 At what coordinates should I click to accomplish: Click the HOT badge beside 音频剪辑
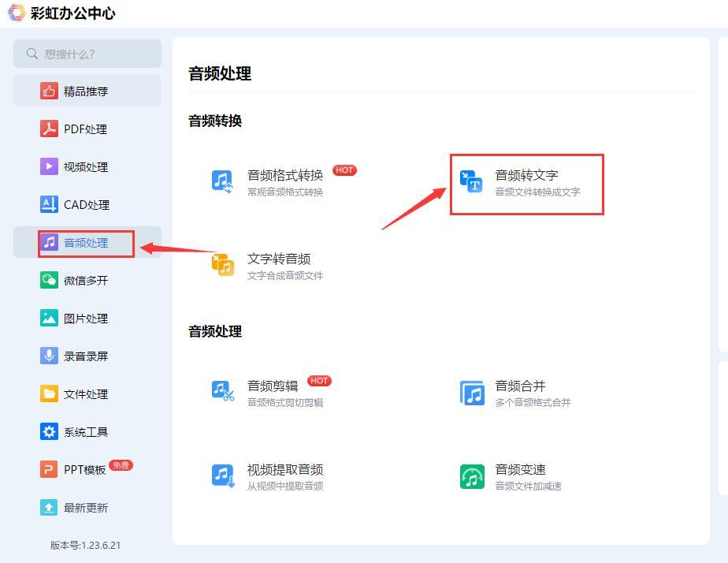pyautogui.click(x=319, y=381)
